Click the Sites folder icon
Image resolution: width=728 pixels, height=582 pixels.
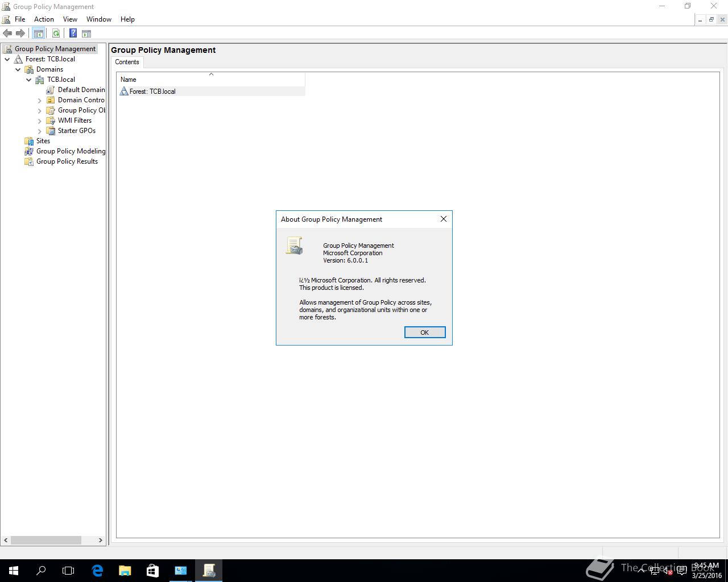pos(29,141)
